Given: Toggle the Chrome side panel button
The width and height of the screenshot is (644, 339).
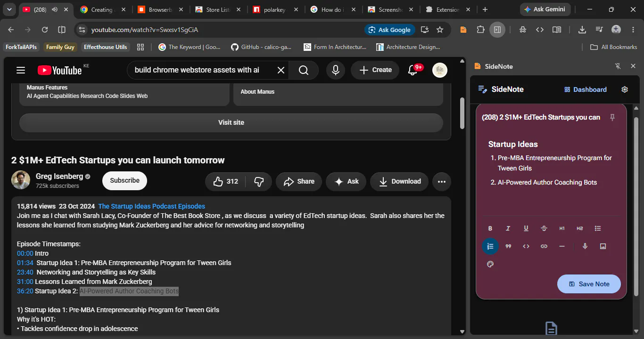Looking at the screenshot, I should (497, 30).
